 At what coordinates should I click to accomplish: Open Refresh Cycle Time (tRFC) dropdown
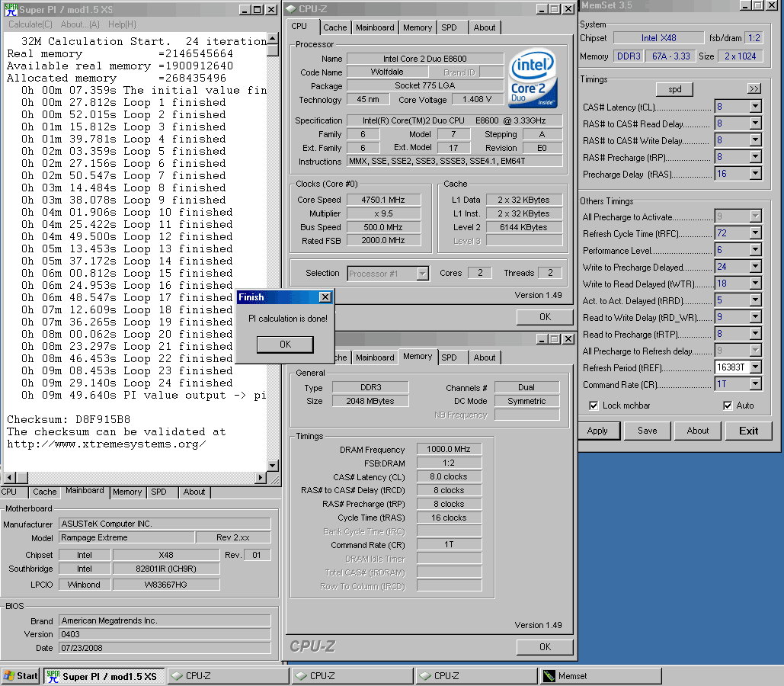pyautogui.click(x=756, y=232)
